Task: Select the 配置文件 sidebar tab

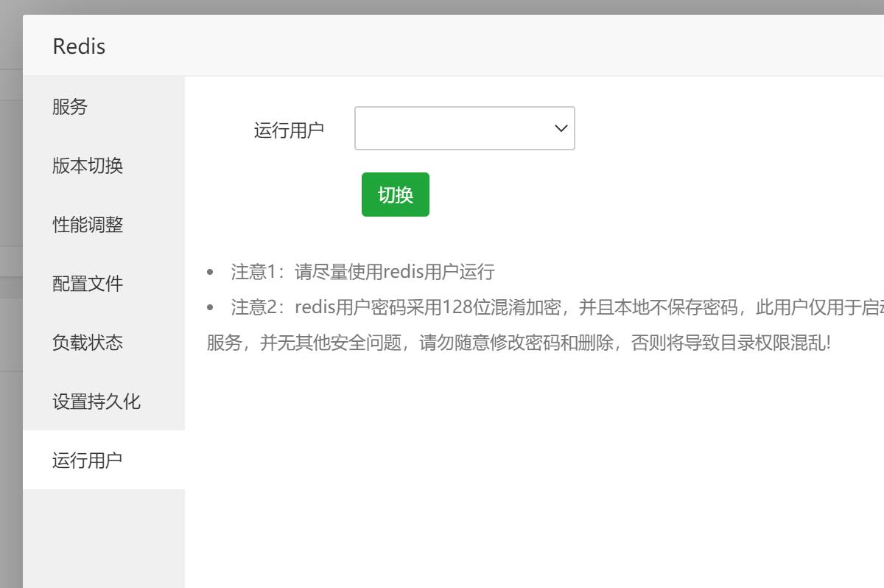Action: point(103,283)
